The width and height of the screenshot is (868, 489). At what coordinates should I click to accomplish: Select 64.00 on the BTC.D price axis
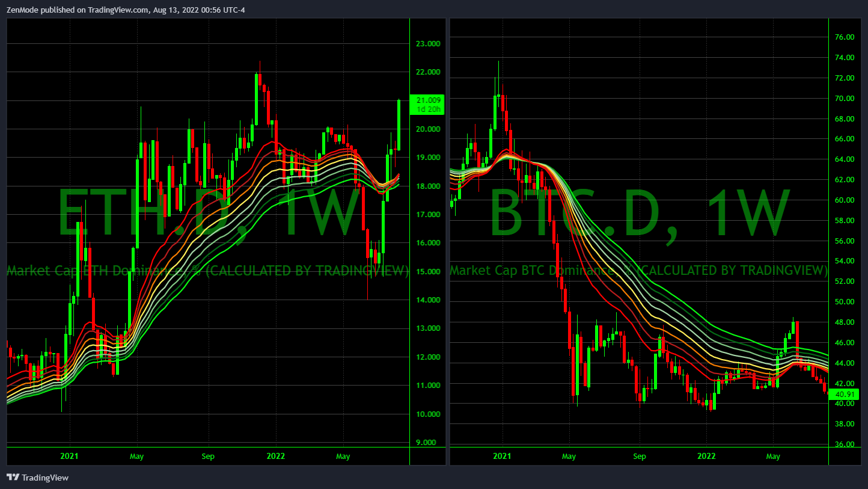[845, 159]
